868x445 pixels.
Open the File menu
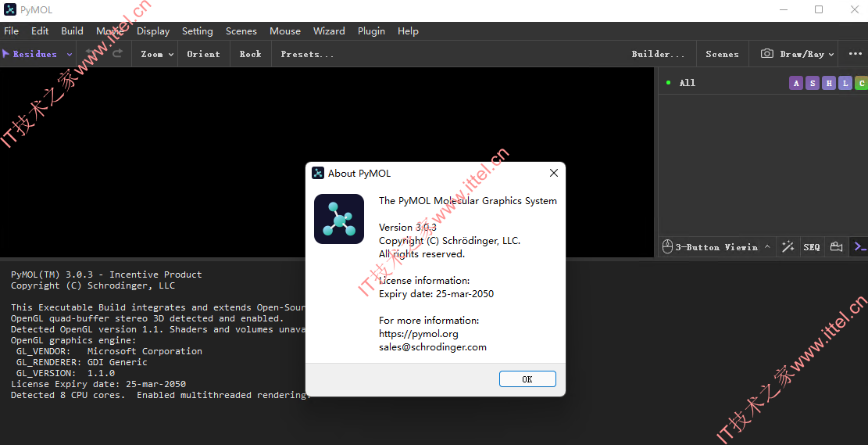(x=11, y=31)
